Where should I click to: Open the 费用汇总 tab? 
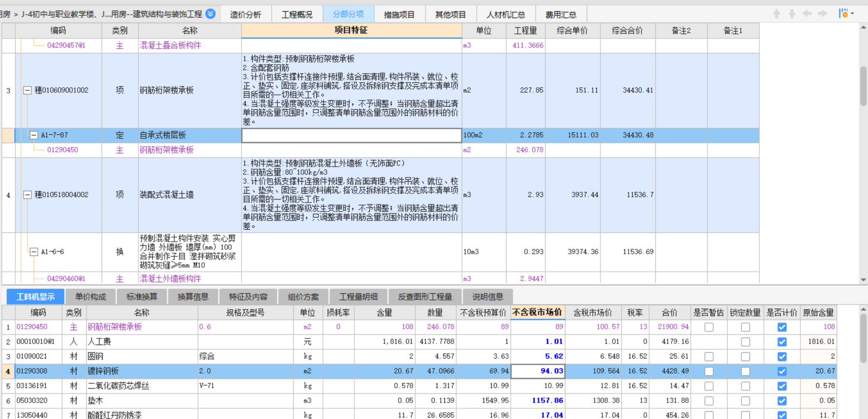[x=561, y=14]
